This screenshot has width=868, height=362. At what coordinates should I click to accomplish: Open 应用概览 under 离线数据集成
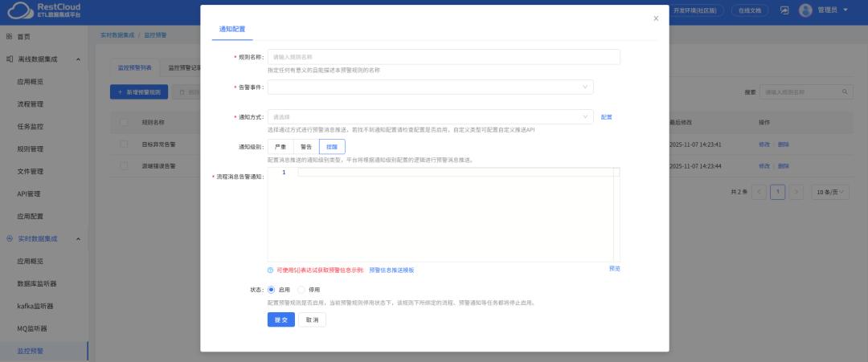tap(31, 81)
